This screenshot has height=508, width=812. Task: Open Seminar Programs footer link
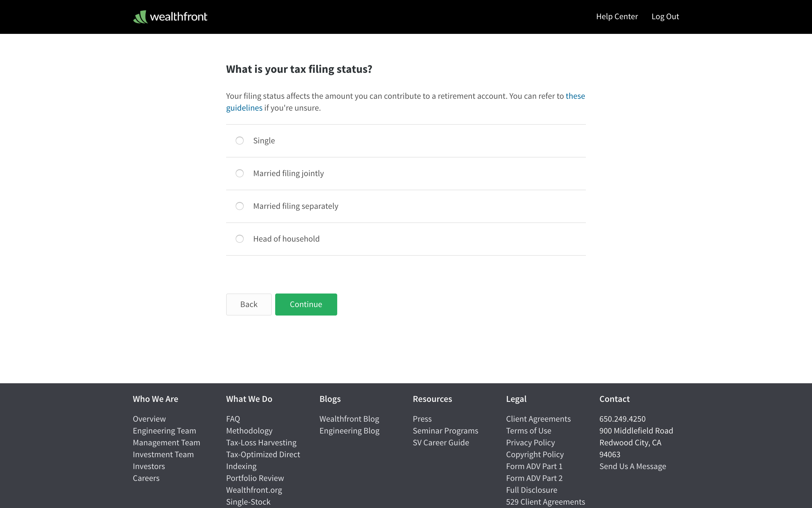[445, 431]
